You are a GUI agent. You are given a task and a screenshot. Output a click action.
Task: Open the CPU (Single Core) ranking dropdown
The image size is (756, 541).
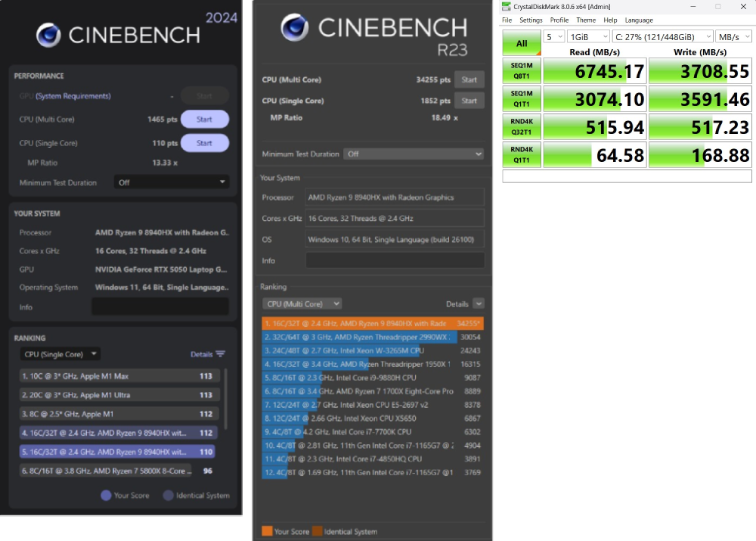[x=60, y=354]
